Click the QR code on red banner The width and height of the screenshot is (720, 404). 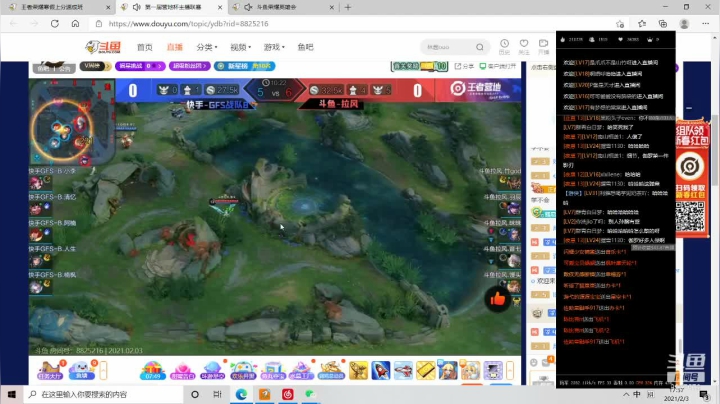(x=690, y=216)
